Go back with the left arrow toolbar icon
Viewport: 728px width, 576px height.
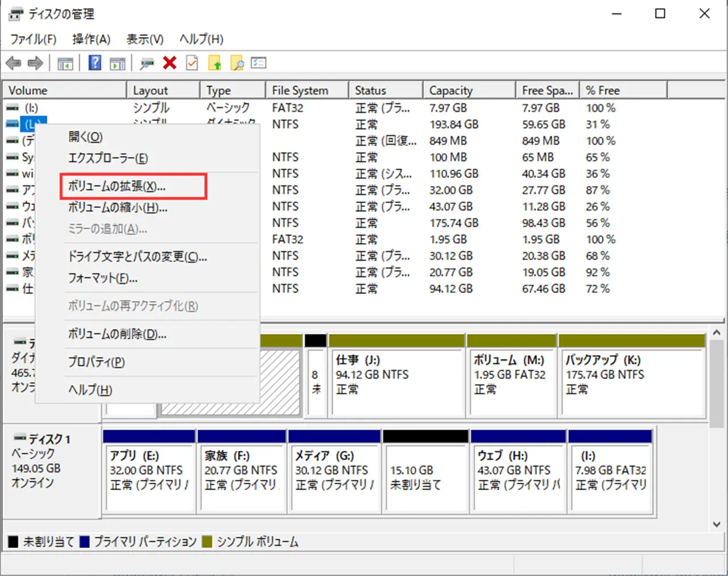14,63
